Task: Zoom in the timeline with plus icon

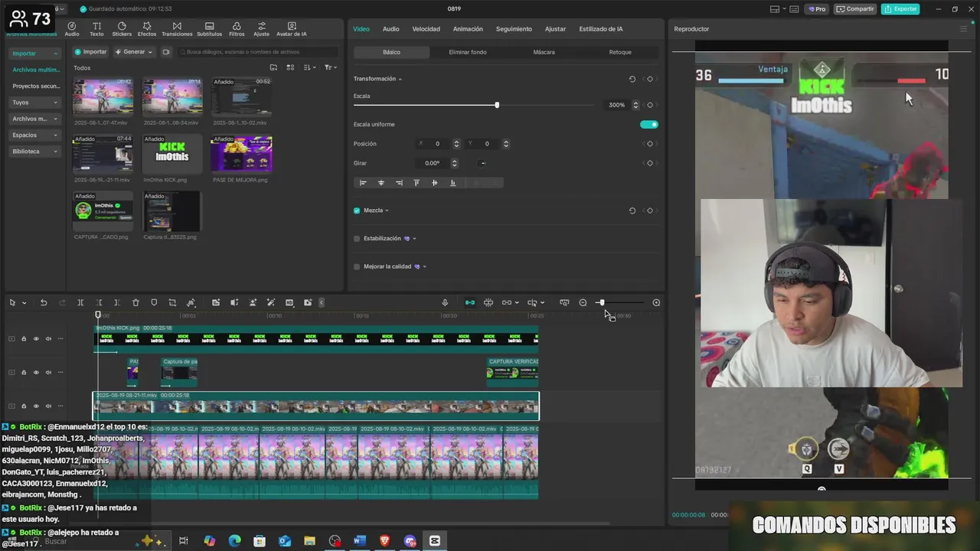Action: [x=656, y=302]
